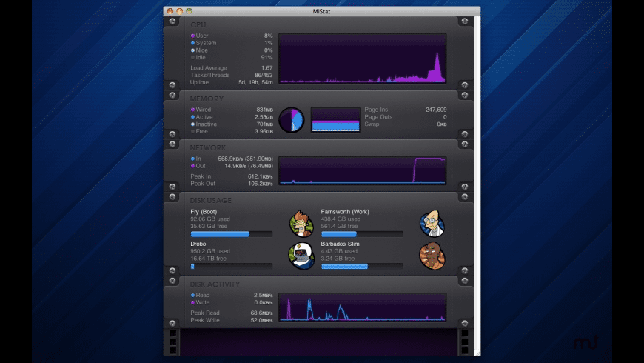
Task: Click the purple User CPU legend dot
Action: [x=192, y=36]
